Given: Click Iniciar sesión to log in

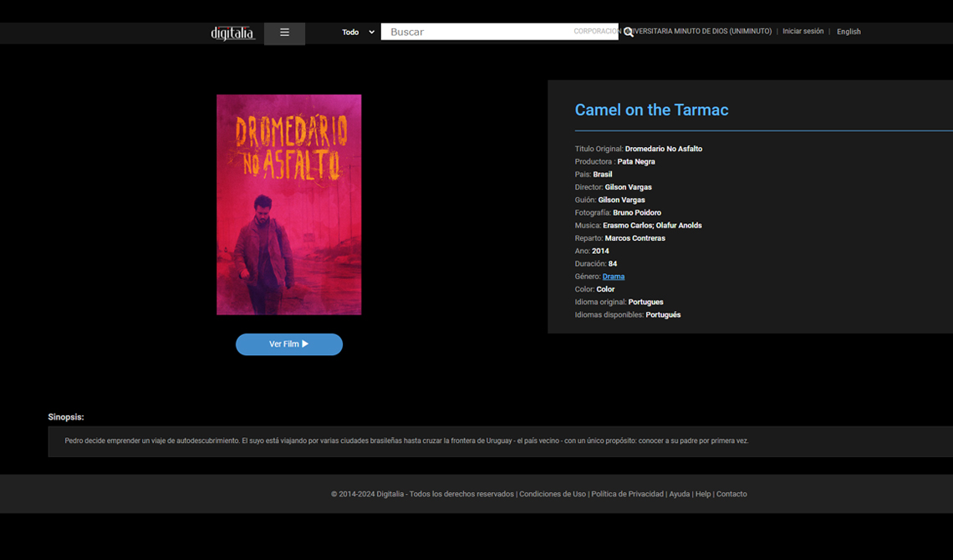Looking at the screenshot, I should coord(803,32).
